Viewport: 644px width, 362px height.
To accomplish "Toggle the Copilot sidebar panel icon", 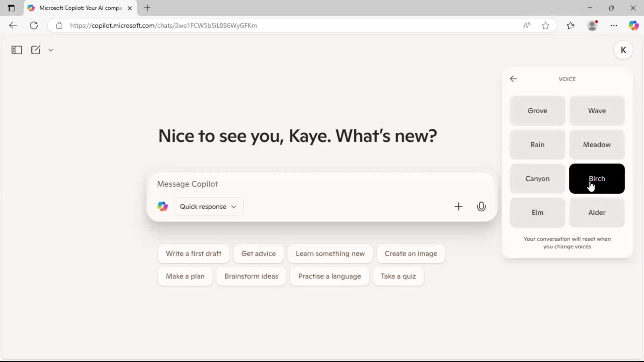I will pyautogui.click(x=16, y=50).
